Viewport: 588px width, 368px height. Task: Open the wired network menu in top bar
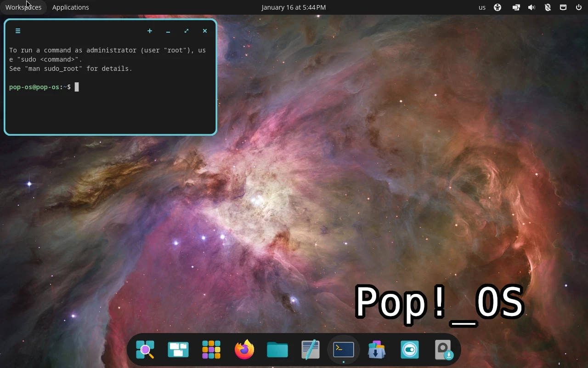(563, 7)
